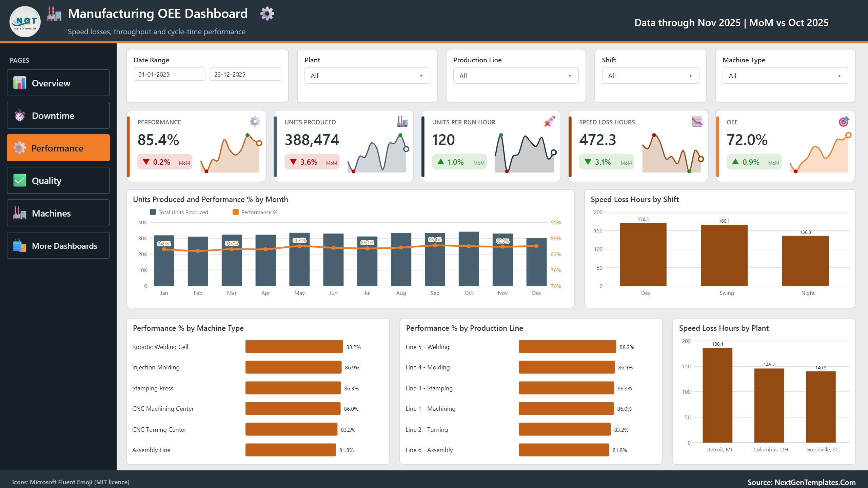868x488 pixels.
Task: Select the active Performance page button
Action: pos(58,148)
